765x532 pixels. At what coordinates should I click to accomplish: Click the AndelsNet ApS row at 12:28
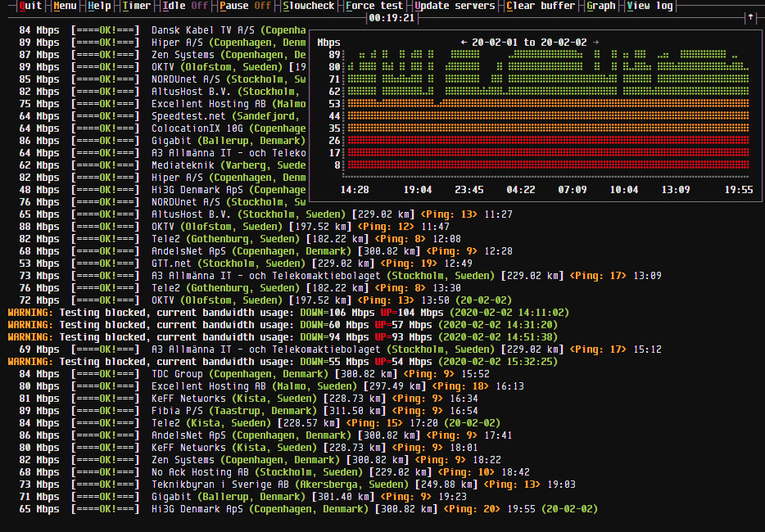265,251
